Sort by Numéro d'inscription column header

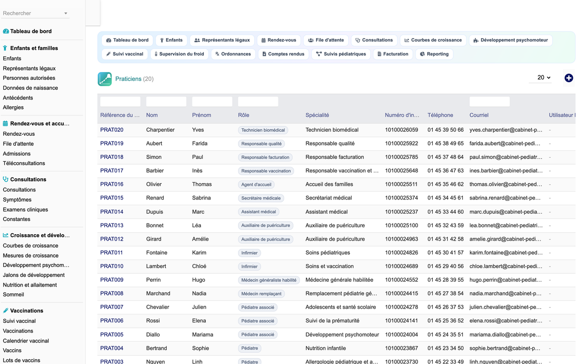tap(402, 115)
